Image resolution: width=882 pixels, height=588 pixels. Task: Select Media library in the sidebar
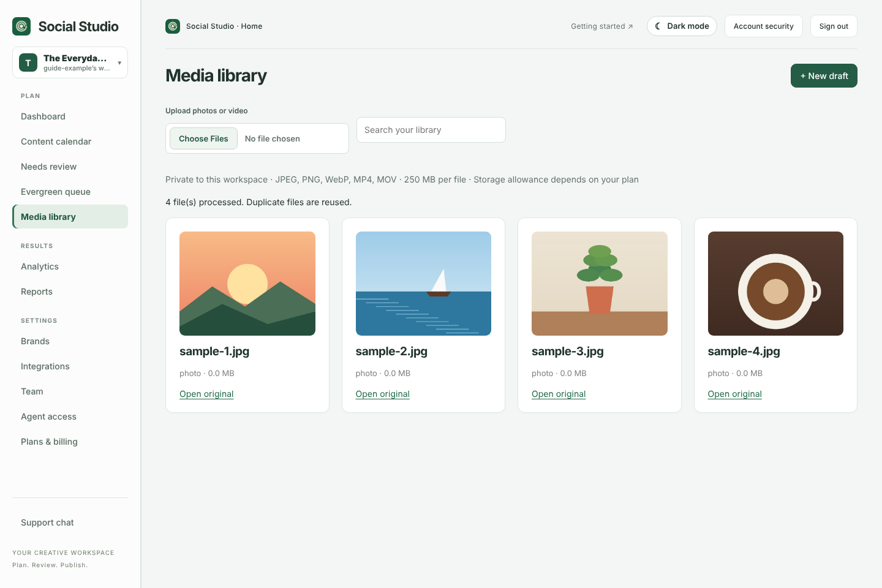(70, 217)
